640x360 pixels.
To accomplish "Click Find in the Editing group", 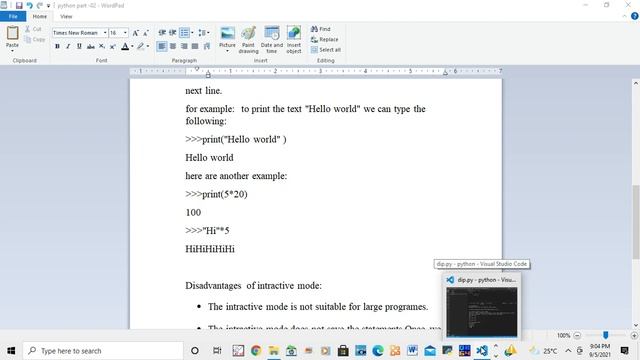I will pyautogui.click(x=321, y=29).
